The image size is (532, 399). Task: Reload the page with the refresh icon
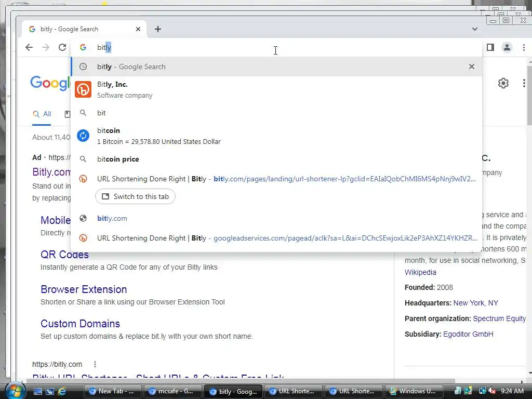pos(62,47)
